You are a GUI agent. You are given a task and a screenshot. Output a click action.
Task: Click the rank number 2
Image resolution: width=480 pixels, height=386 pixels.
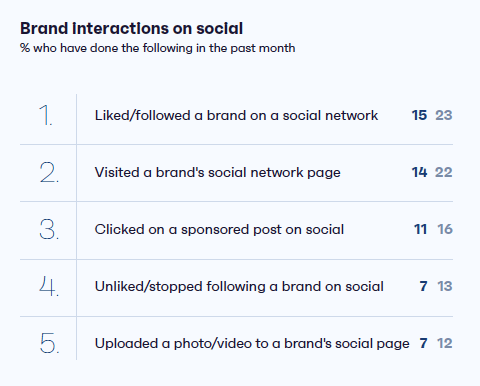coord(49,172)
